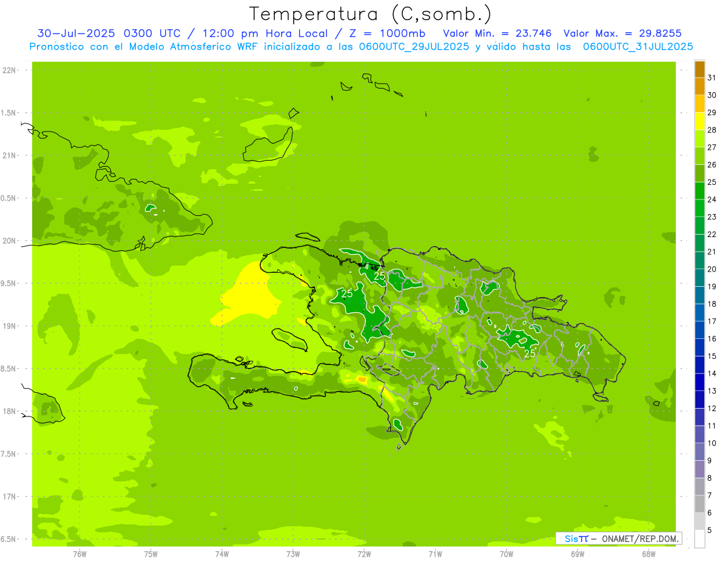
Task: Click the "68W" longitude axis label
Action: 649,554
